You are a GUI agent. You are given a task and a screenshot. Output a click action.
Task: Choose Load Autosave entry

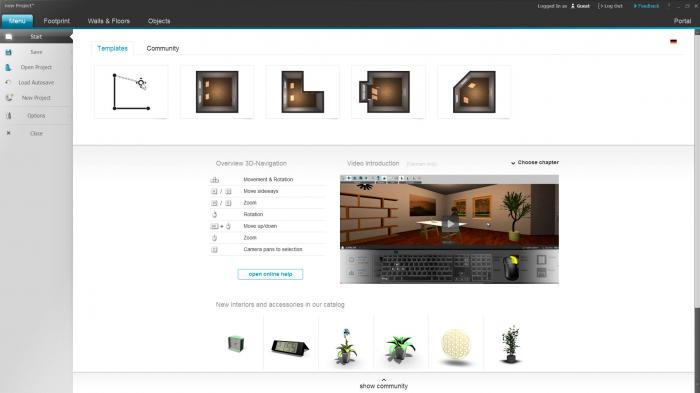(x=36, y=83)
